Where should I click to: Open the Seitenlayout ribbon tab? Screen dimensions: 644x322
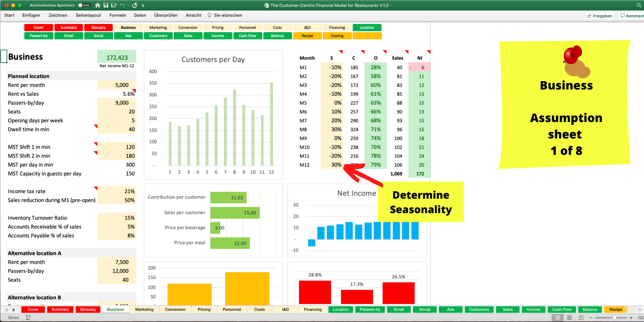coord(88,15)
